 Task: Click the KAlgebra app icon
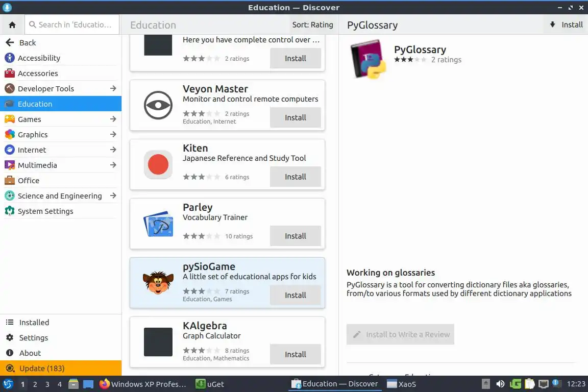(158, 342)
